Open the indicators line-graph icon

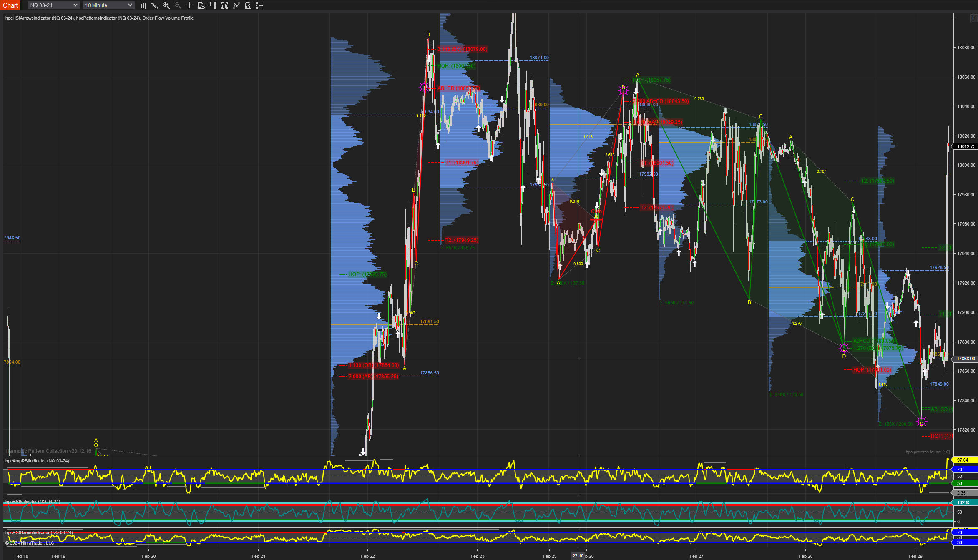pos(236,5)
